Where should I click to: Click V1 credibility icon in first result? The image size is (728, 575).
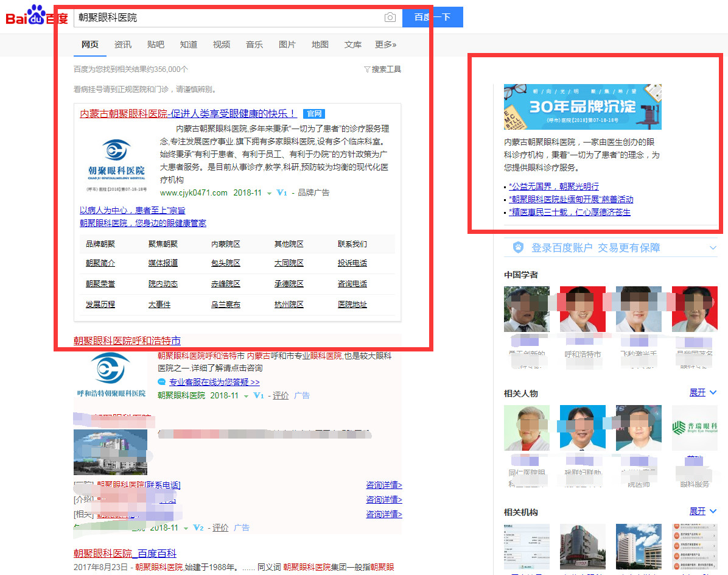coord(281,192)
